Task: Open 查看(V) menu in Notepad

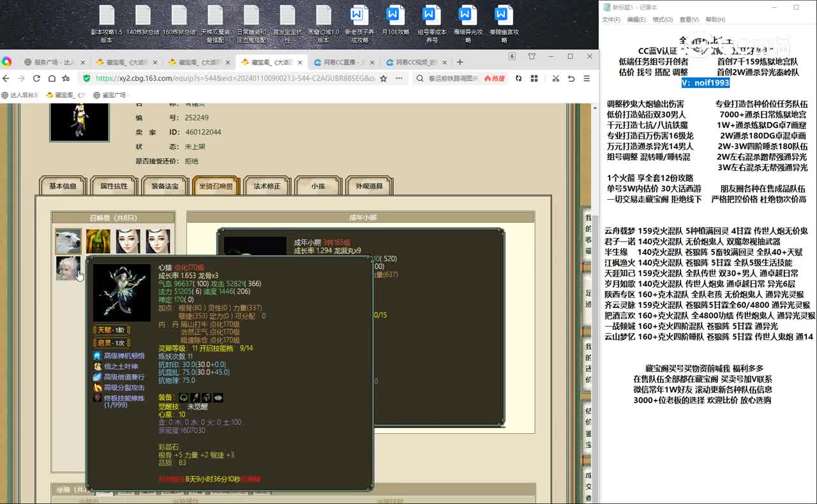Action: pyautogui.click(x=689, y=20)
